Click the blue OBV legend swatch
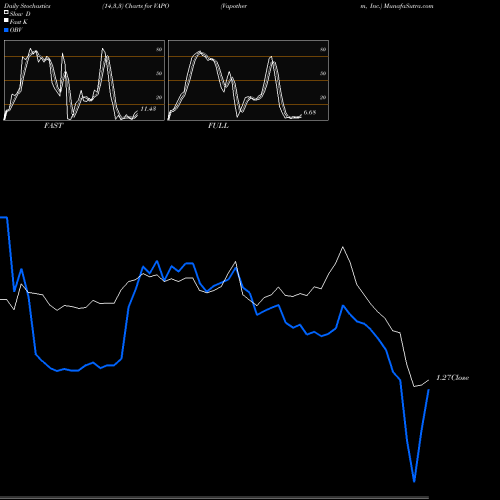This screenshot has height=500, width=500. pos(6,30)
